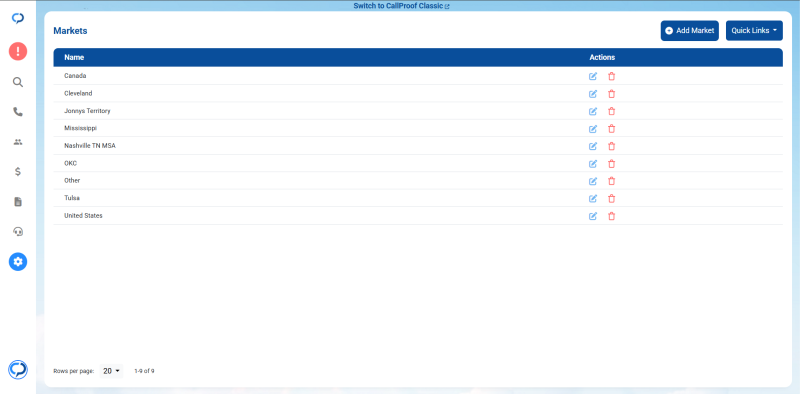Click the United States market name
800x394 pixels.
(83, 215)
